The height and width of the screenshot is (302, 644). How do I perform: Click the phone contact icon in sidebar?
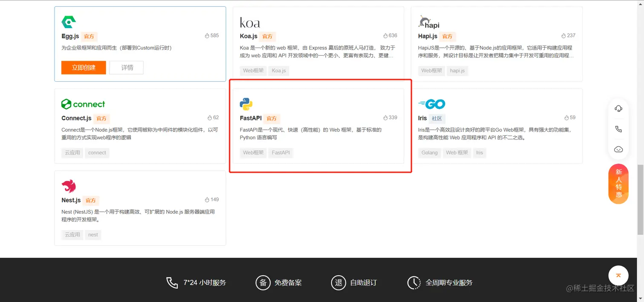(618, 129)
